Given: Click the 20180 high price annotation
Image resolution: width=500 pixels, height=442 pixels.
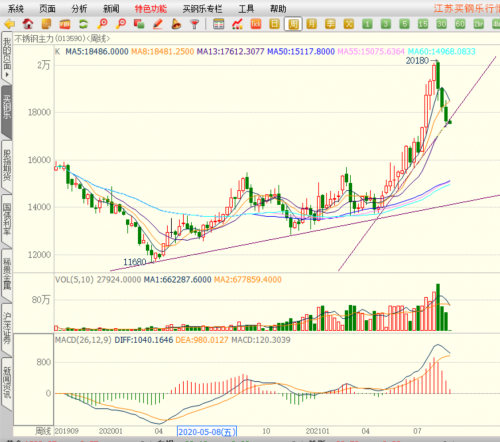Looking at the screenshot, I should click(417, 61).
